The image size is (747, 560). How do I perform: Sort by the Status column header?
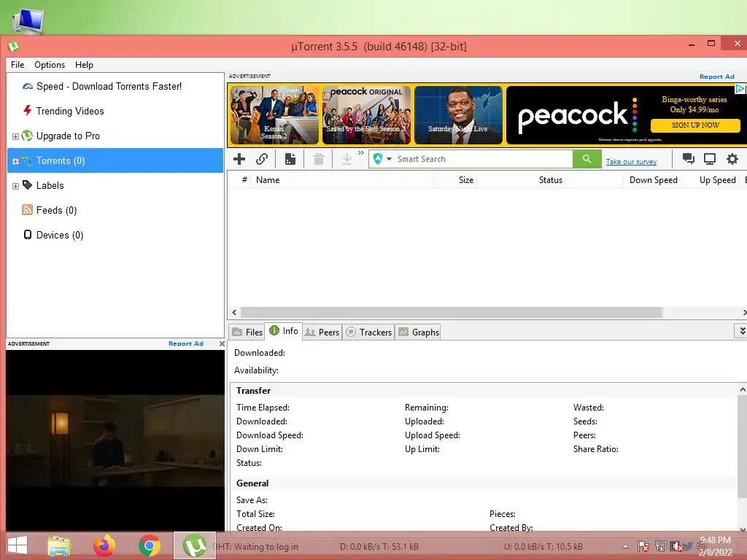(551, 180)
